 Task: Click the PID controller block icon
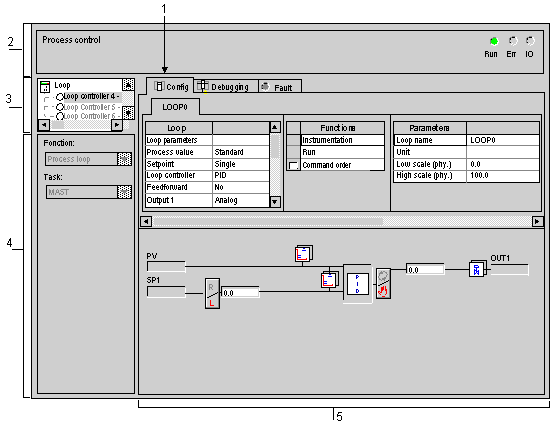[x=357, y=284]
